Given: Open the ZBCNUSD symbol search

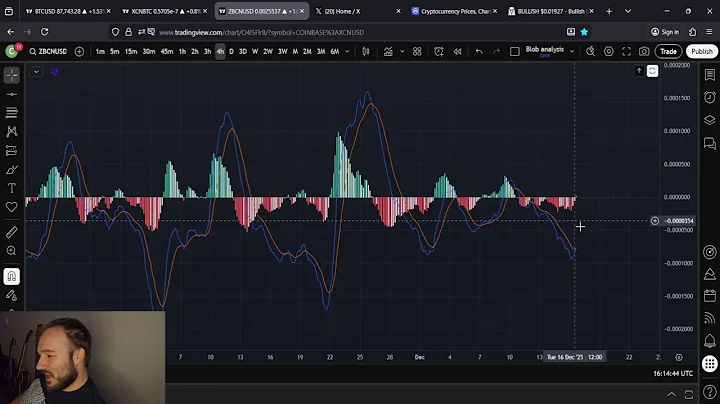Looking at the screenshot, I should pos(48,51).
